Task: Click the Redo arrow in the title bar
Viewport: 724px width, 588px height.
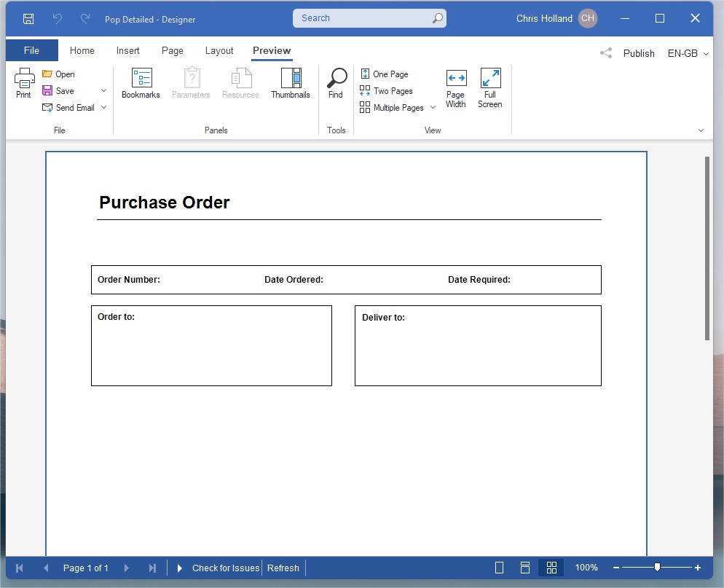Action: point(85,19)
